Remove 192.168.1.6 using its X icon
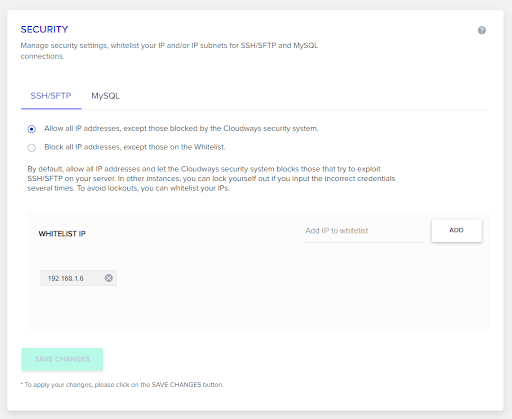Viewport: 512px width, 419px height. pyautogui.click(x=109, y=278)
